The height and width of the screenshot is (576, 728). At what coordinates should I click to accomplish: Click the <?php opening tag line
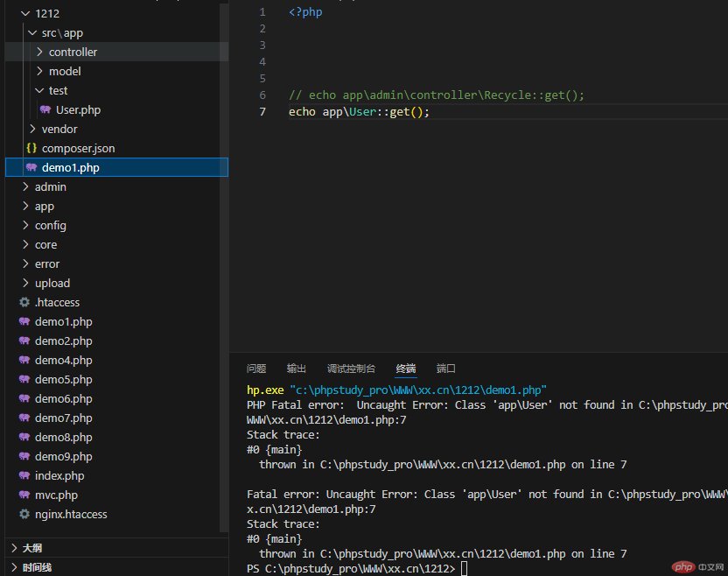coord(305,12)
